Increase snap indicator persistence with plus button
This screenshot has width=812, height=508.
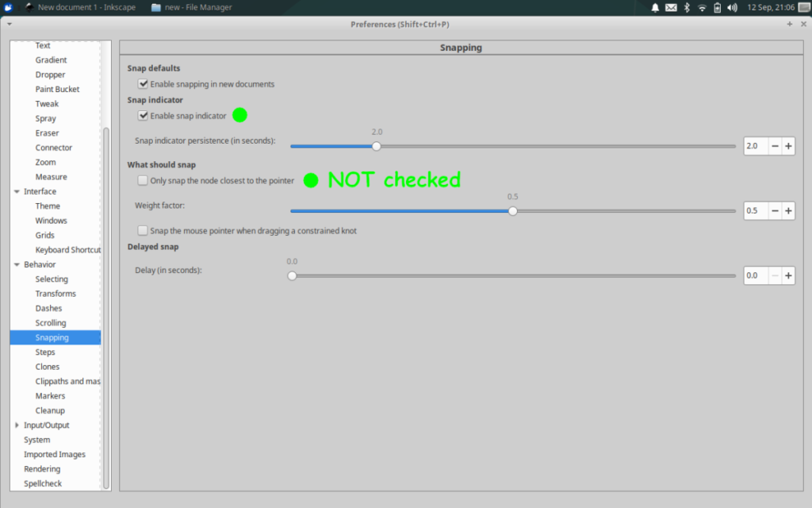[788, 146]
